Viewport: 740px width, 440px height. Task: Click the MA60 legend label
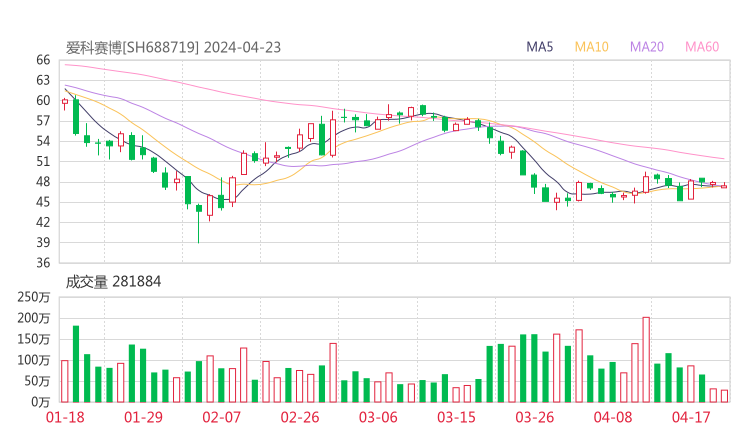702,47
